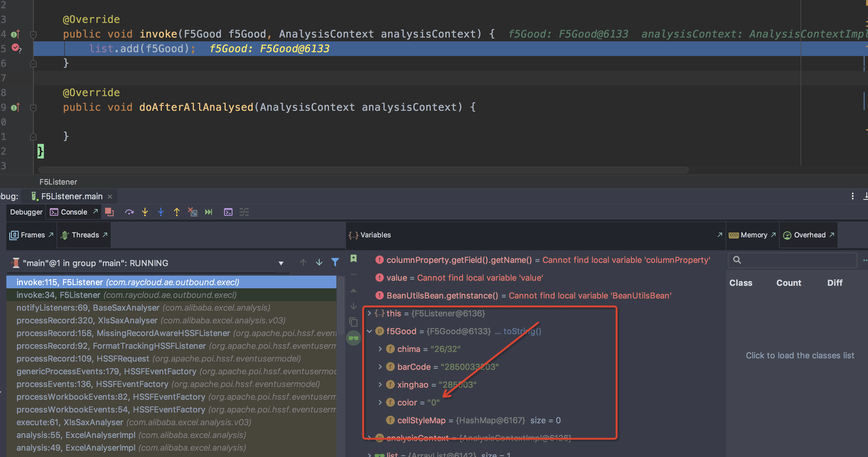This screenshot has width=868, height=457.
Task: Collapse the f5Good variable node
Action: [x=369, y=331]
